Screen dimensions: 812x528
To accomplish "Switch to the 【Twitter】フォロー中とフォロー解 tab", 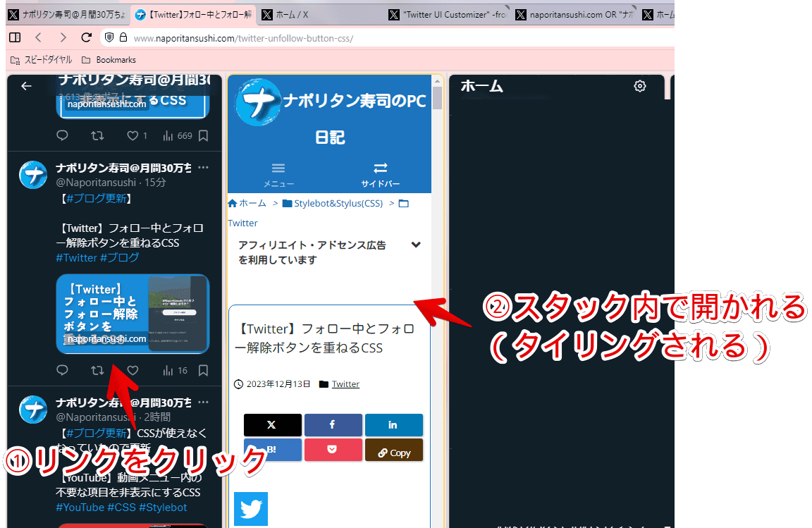I will click(x=194, y=15).
